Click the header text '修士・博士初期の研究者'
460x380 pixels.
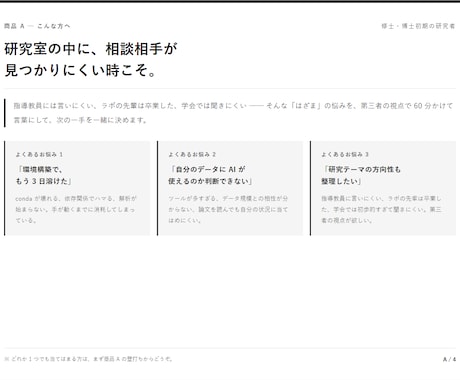coord(418,26)
